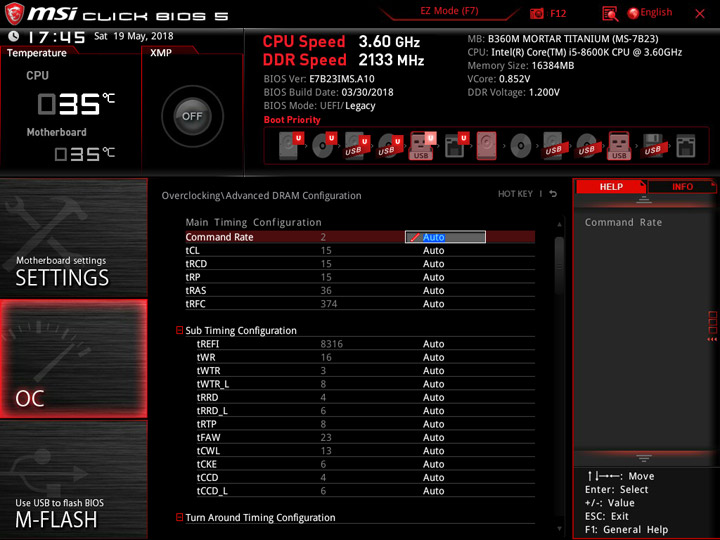Screen dimensions: 720x540
Task: Select the tWTR_L row Auto value
Action: coord(433,384)
